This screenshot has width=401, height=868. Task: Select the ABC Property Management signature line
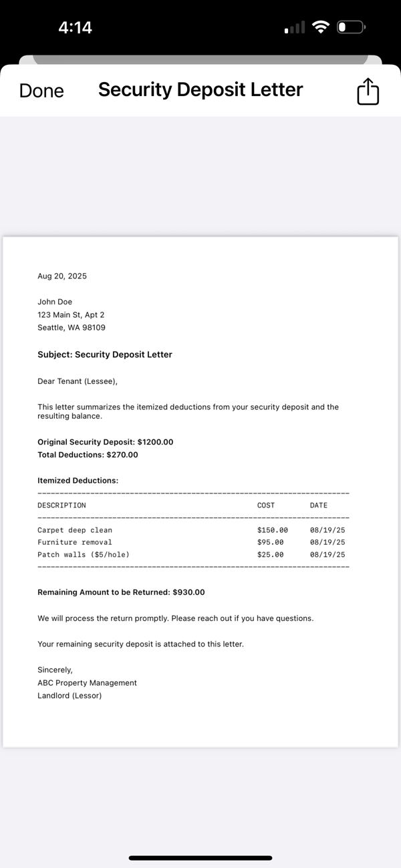tap(87, 682)
